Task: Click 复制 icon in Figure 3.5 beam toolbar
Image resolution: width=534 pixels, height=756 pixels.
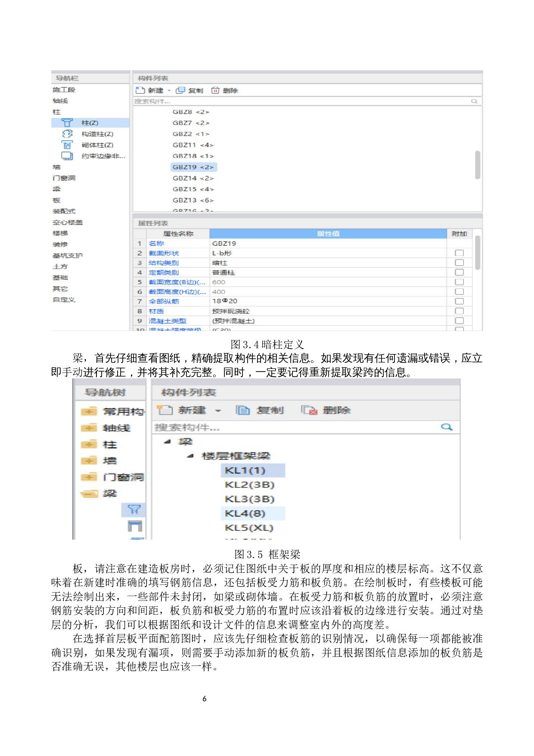Action: (243, 410)
